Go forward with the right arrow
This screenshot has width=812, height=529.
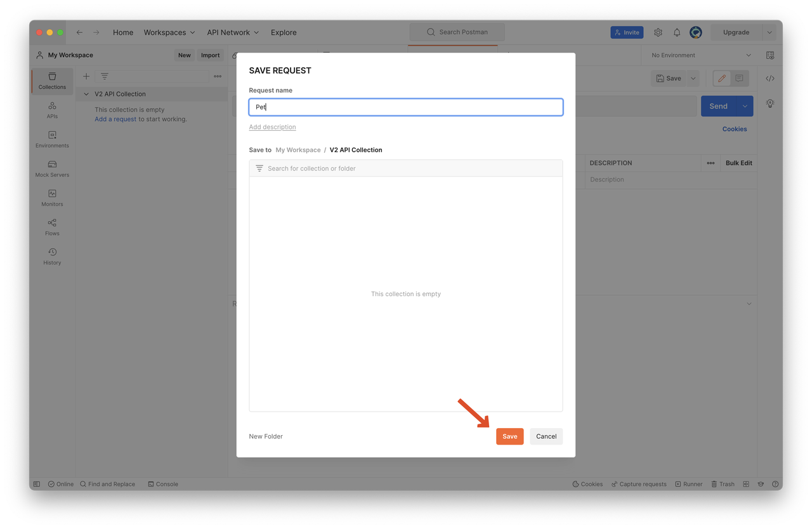coord(96,32)
